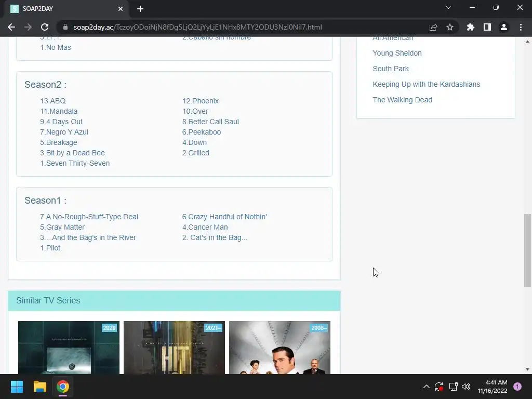Click Chrome icon in taskbar
This screenshot has width=532, height=399.
coord(63,387)
